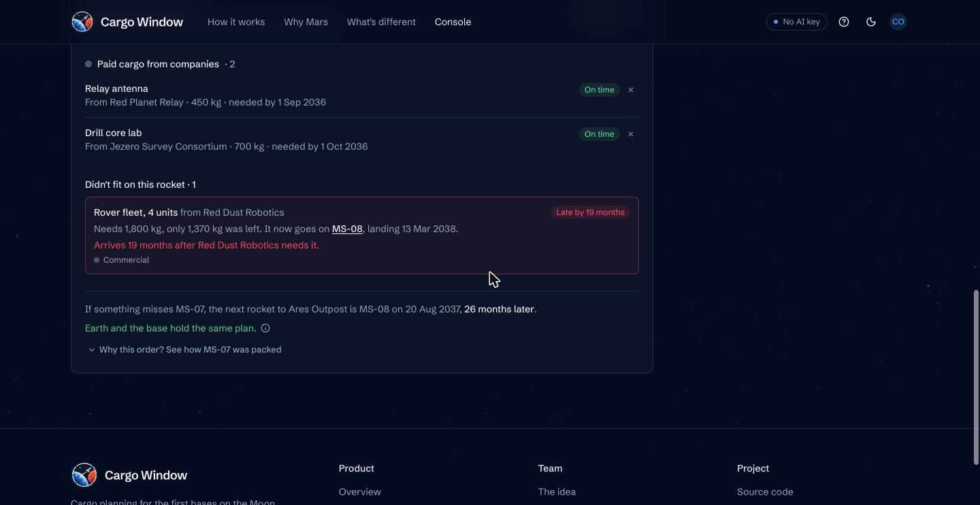Viewport: 980px width, 505px height.
Task: Click the 'Relay antenna' item name
Action: click(x=116, y=88)
